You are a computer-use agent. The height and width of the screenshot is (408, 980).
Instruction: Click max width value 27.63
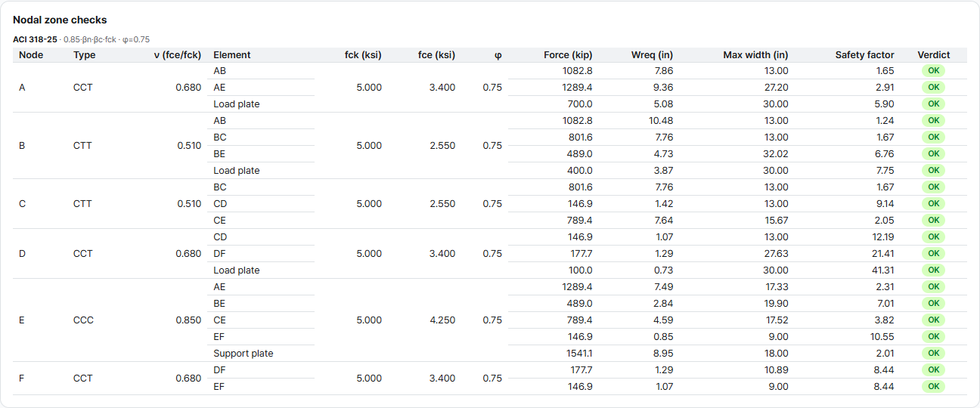pyautogui.click(x=775, y=254)
